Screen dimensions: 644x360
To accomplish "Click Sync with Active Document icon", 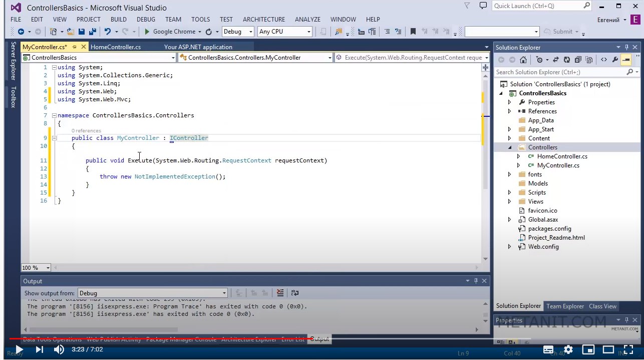I will click(x=556, y=60).
